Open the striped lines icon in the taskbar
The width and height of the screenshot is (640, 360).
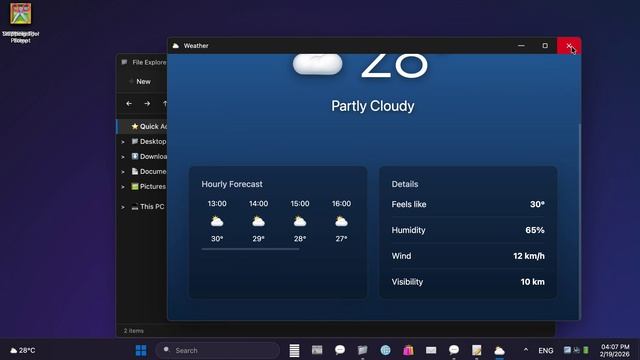pos(294,350)
